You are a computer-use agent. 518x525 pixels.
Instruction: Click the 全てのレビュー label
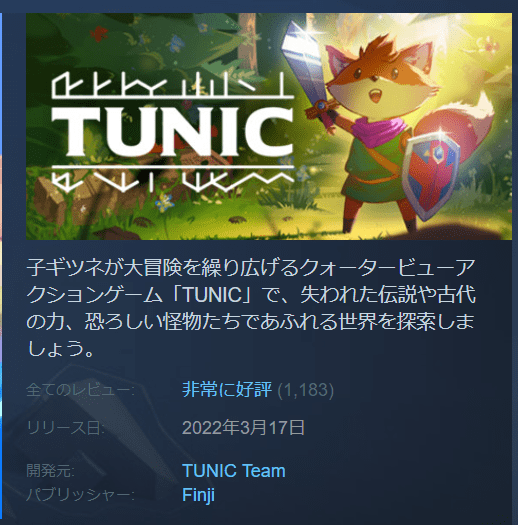click(80, 390)
